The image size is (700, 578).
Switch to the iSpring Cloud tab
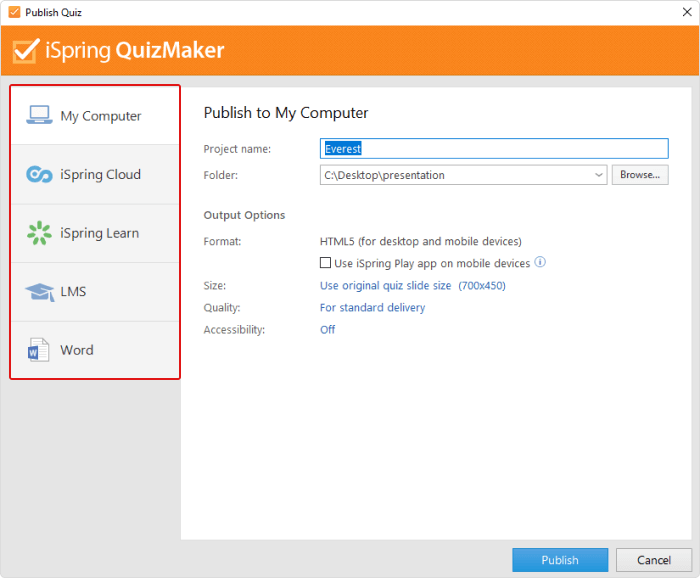tap(95, 175)
